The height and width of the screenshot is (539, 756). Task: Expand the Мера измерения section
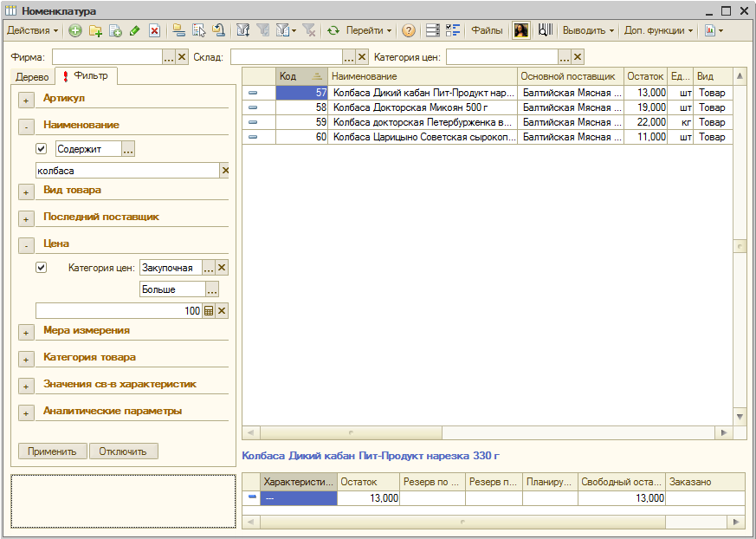click(x=26, y=333)
